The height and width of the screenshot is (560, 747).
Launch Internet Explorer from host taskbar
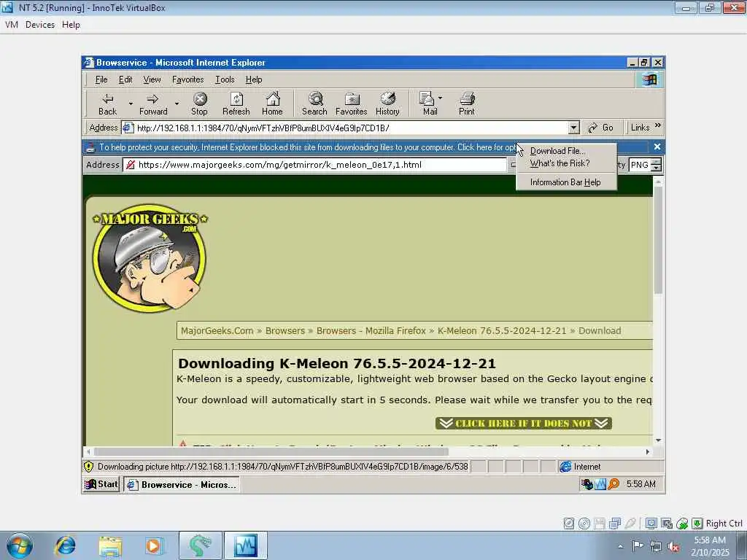pos(65,545)
